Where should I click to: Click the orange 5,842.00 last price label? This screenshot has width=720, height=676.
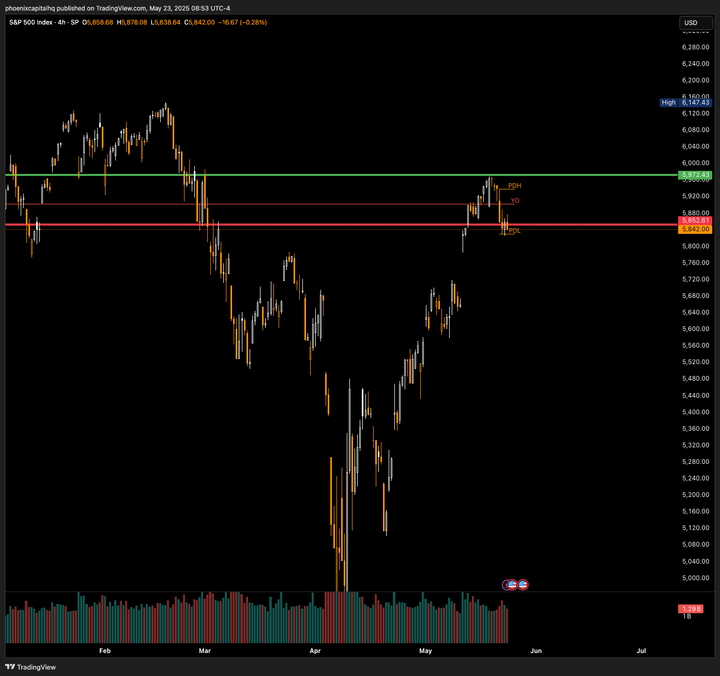tap(694, 229)
